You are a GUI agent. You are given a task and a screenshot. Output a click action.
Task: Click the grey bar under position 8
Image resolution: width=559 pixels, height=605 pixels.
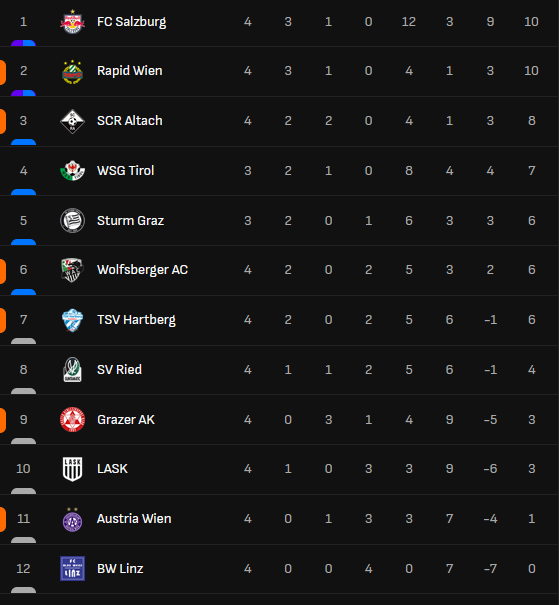pyautogui.click(x=24, y=391)
